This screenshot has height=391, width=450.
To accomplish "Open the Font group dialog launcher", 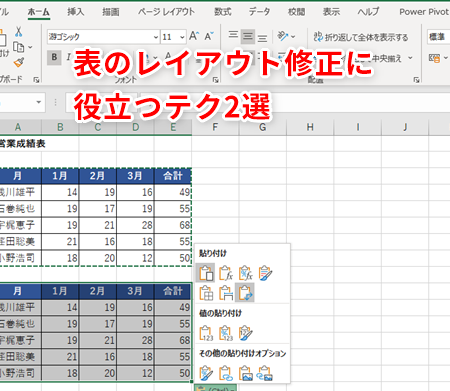I will (x=216, y=79).
